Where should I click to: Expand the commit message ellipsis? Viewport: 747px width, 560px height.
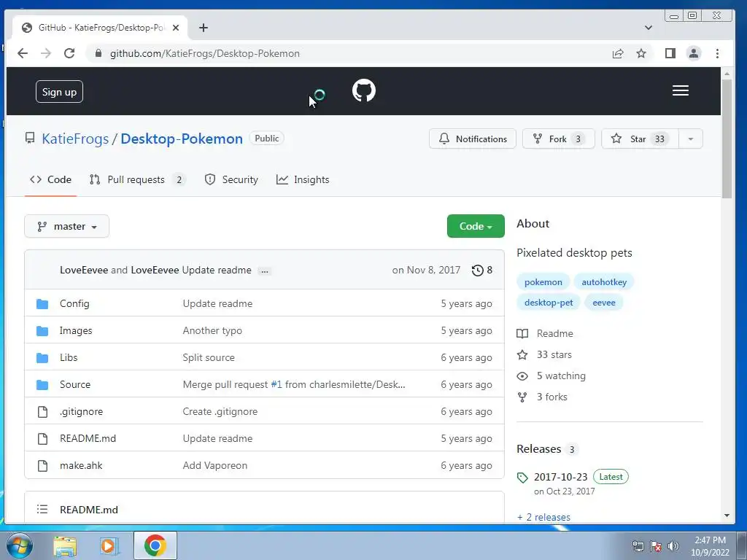tap(264, 271)
